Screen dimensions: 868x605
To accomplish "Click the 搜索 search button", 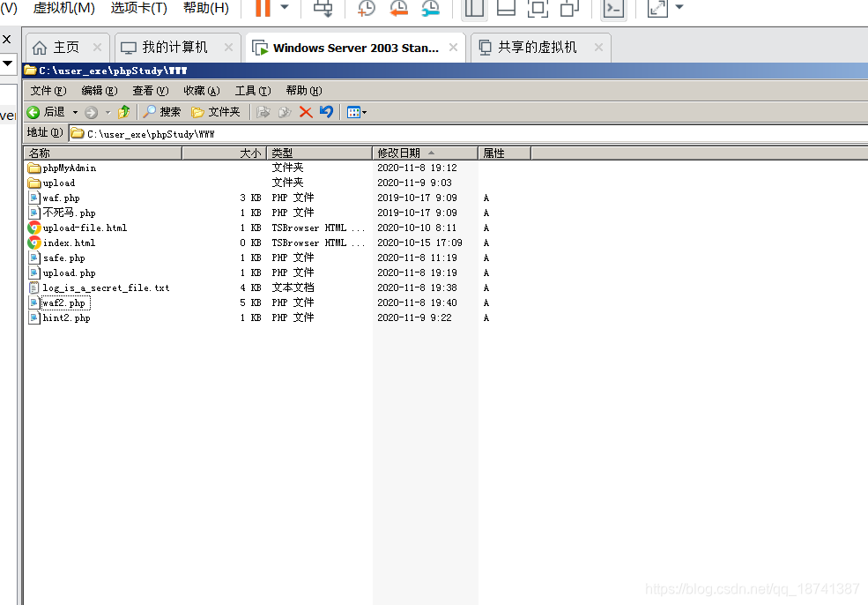I will [x=161, y=112].
